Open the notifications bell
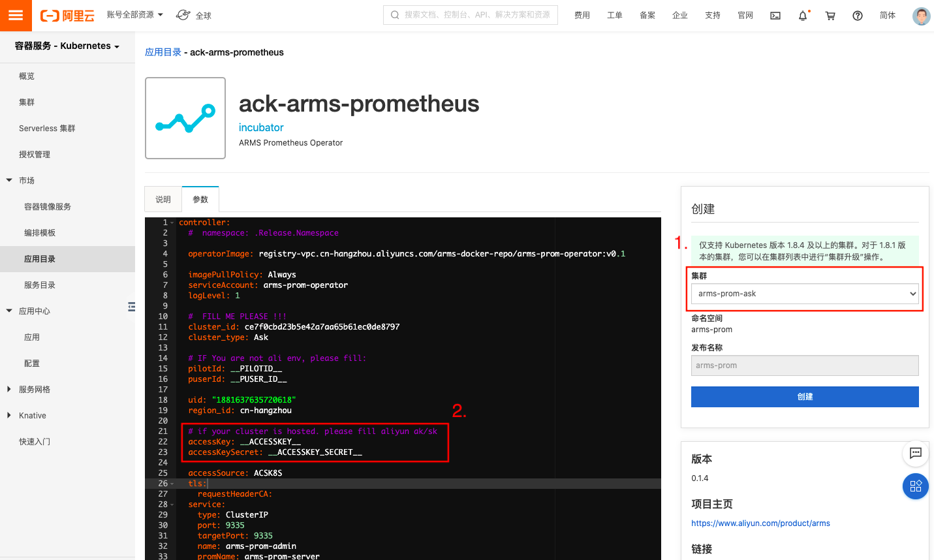The width and height of the screenshot is (934, 560). pyautogui.click(x=803, y=16)
